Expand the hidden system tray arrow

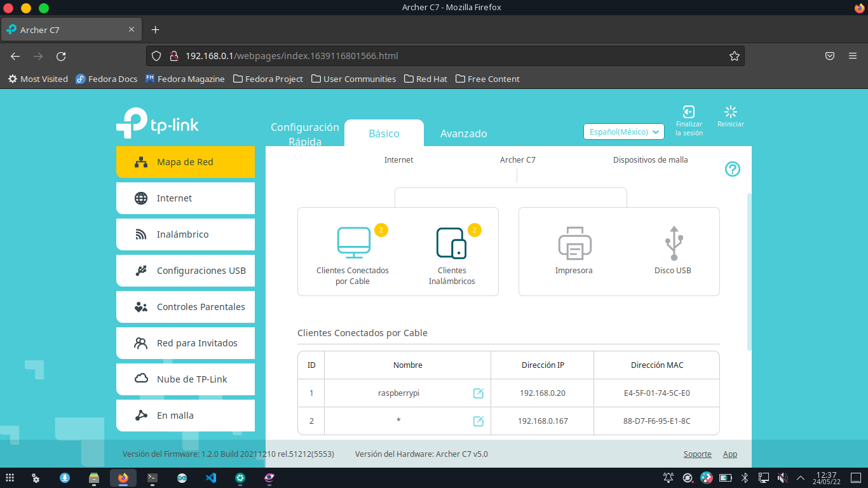pos(801,477)
